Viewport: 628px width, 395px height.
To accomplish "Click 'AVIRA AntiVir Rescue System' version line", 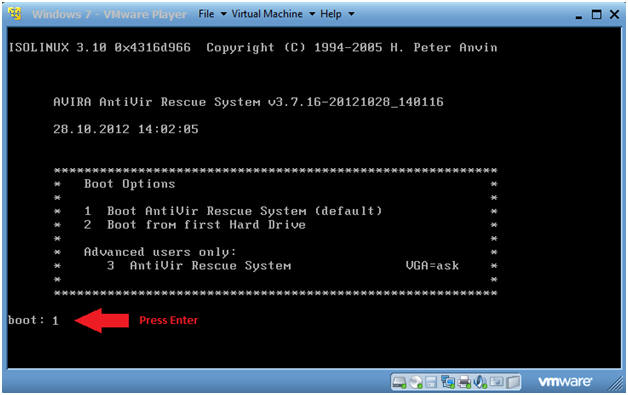I will [248, 102].
